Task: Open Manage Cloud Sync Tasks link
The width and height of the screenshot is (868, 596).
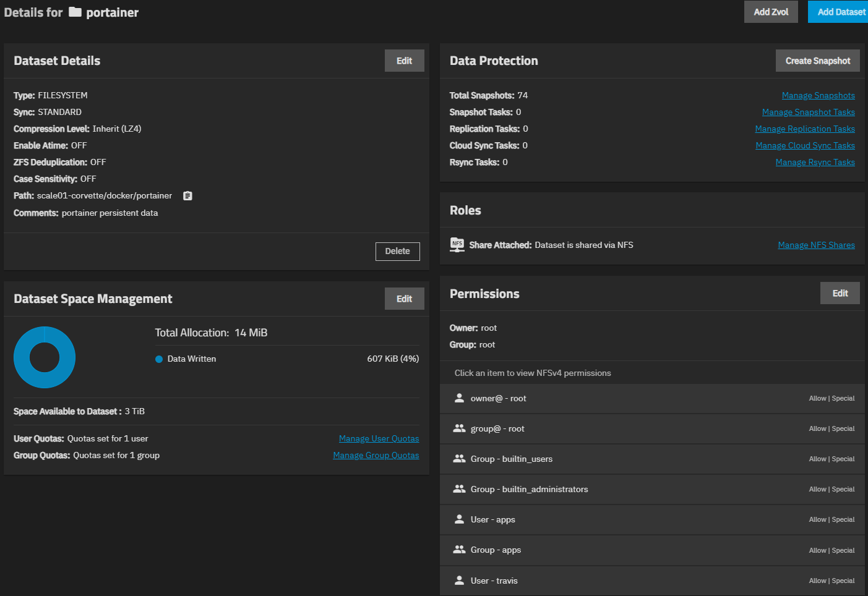Action: pos(806,145)
